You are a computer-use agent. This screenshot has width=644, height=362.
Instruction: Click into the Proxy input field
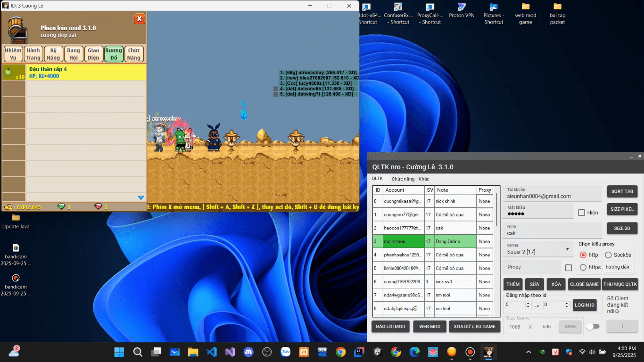[x=532, y=267]
